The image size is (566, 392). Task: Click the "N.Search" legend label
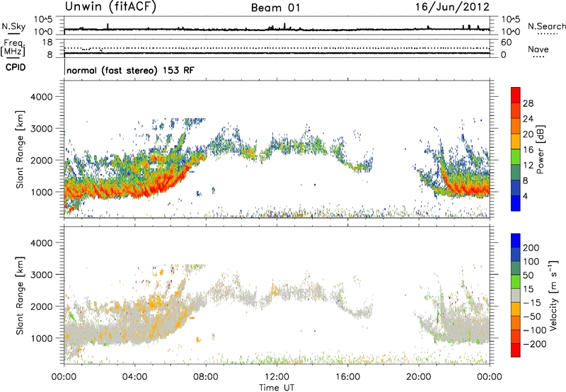tap(546, 26)
